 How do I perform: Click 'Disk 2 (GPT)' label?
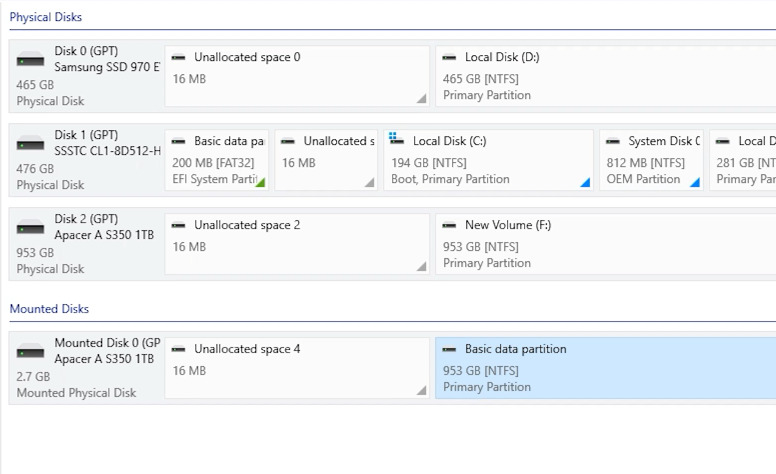click(x=86, y=219)
